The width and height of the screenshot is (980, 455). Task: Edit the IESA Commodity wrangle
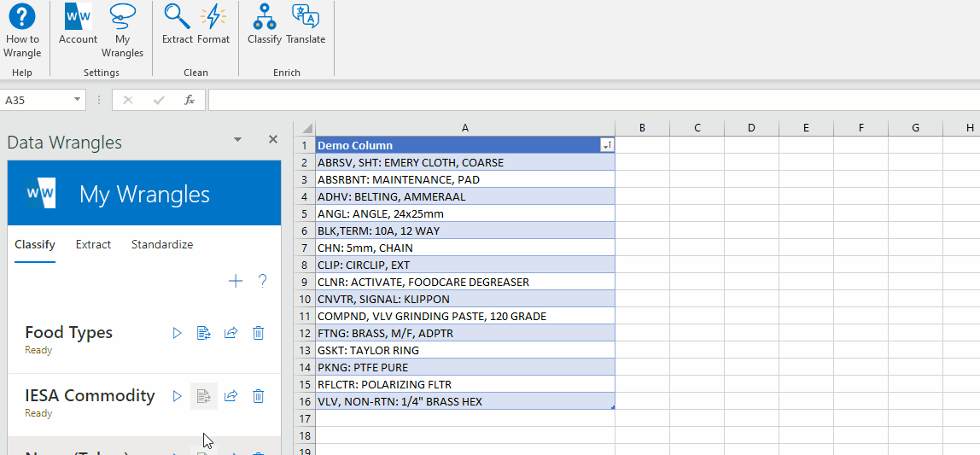203,396
